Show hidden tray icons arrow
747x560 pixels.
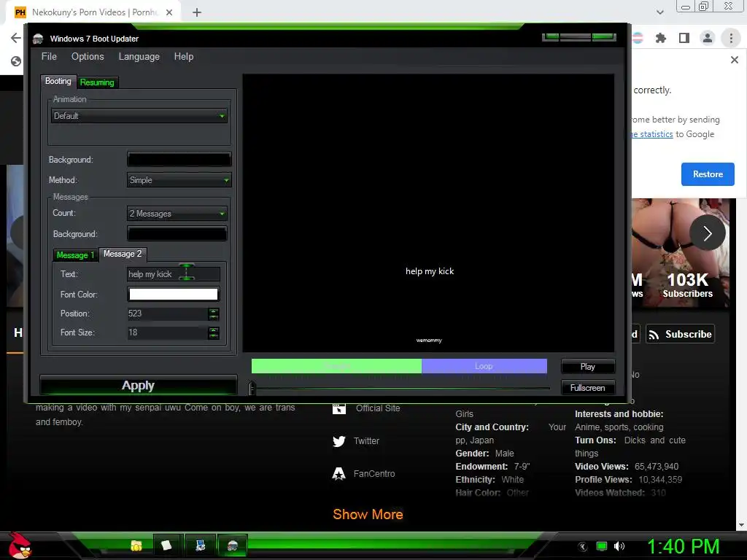click(x=583, y=546)
